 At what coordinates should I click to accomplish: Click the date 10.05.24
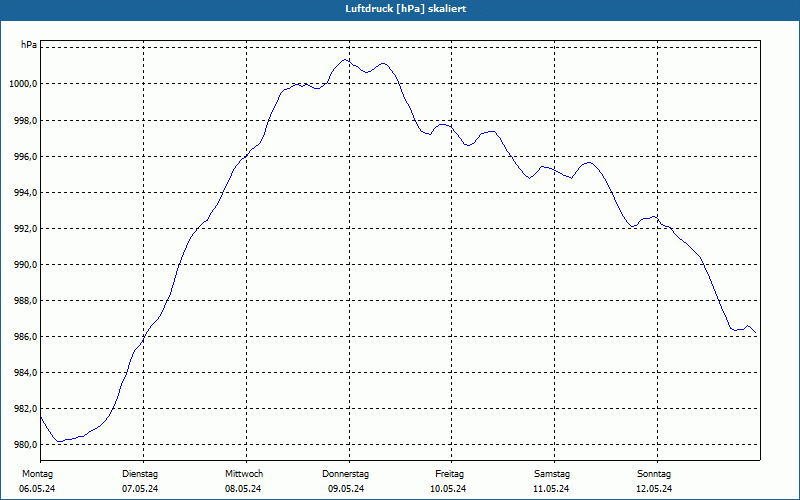pyautogui.click(x=448, y=489)
